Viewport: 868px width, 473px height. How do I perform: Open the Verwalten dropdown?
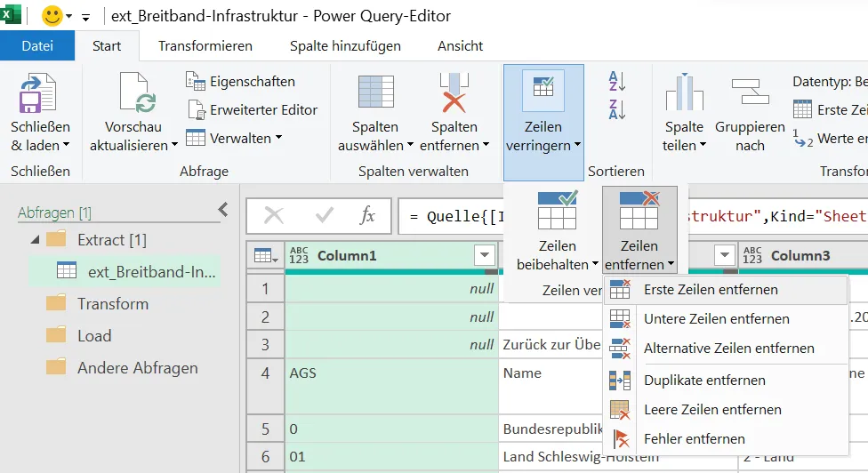click(x=234, y=138)
